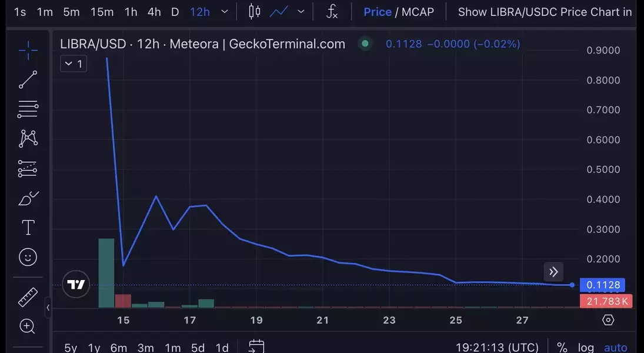Screen dimensions: 644x353
Task: Select the 1m timeframe in top bar
Action: click(45, 12)
